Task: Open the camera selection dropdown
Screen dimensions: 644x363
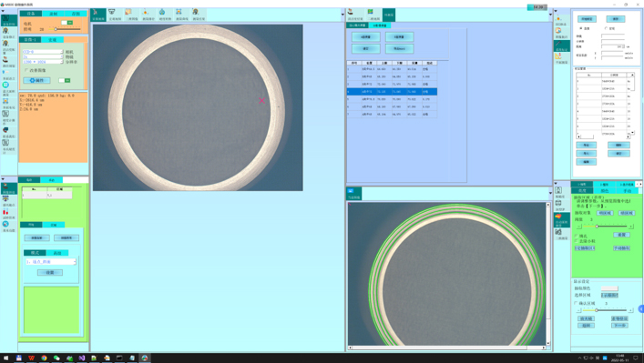Action: [43, 52]
